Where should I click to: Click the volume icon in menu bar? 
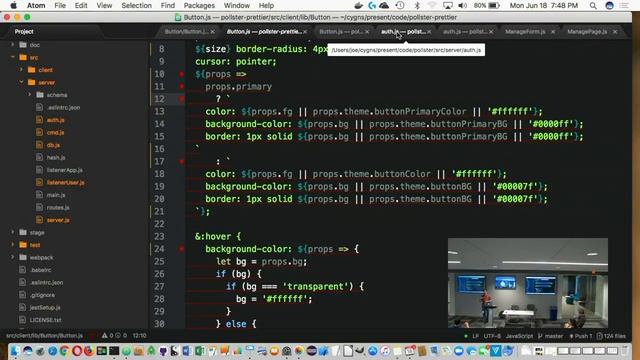[x=462, y=5]
